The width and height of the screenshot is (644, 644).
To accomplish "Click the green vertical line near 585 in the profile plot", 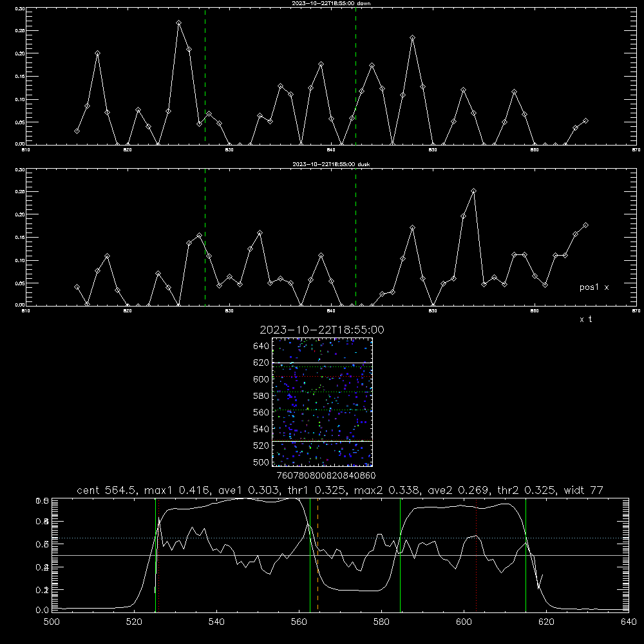I will tap(400, 554).
